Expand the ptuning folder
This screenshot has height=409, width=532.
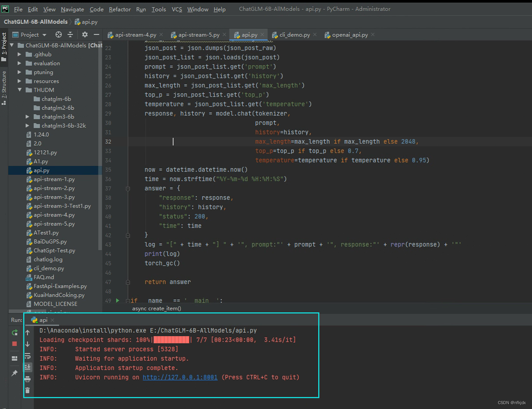19,72
